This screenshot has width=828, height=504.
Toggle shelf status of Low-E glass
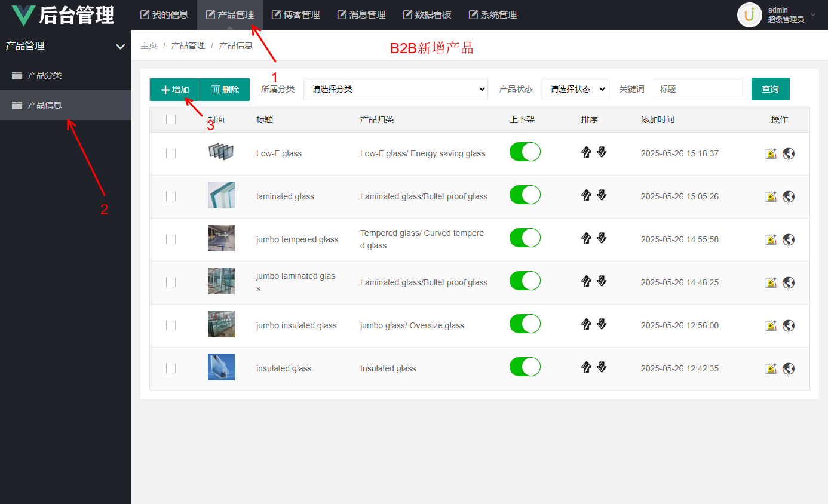click(525, 152)
